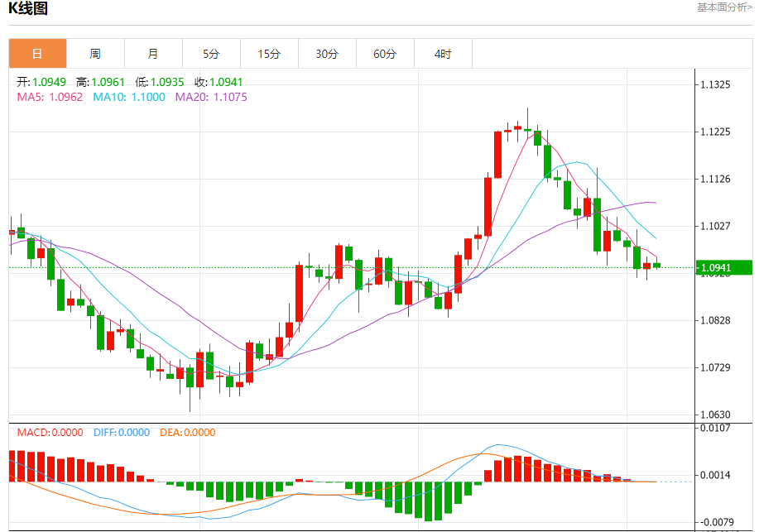Click the MA20: 1.1075 legend
Screen dimensions: 759x532
[211, 97]
